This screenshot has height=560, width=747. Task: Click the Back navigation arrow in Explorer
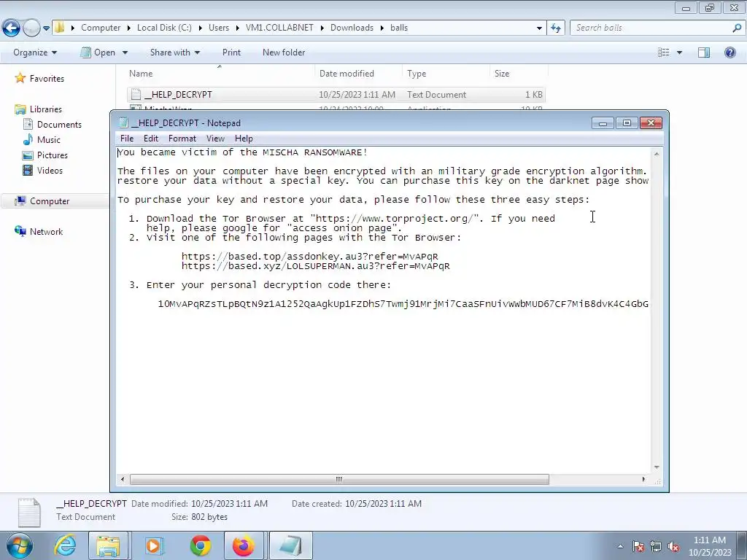coord(12,28)
